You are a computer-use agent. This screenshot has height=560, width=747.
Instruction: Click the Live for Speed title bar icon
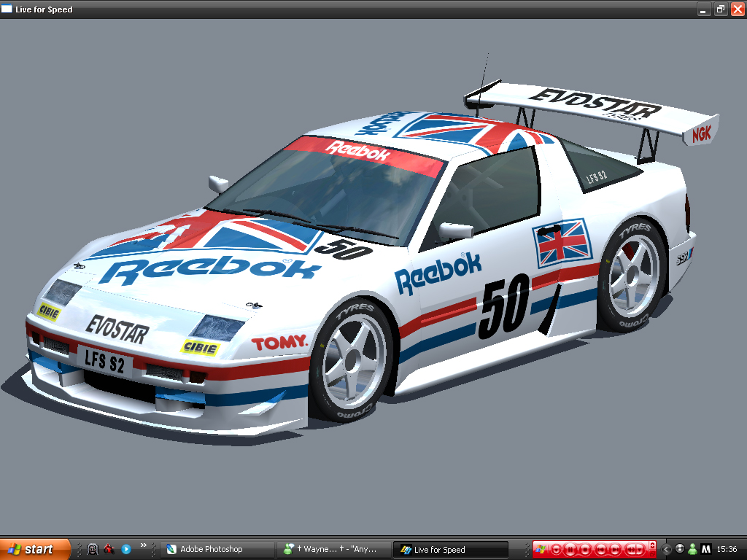click(x=7, y=9)
